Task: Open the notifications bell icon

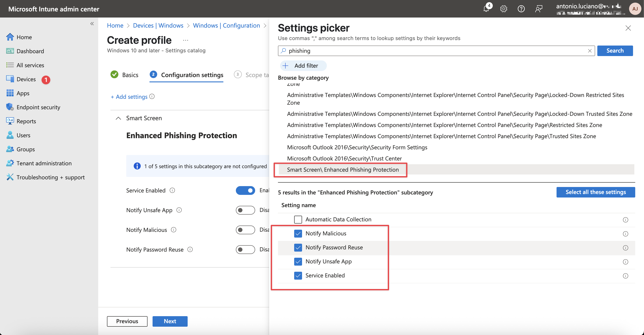Action: coord(486,9)
